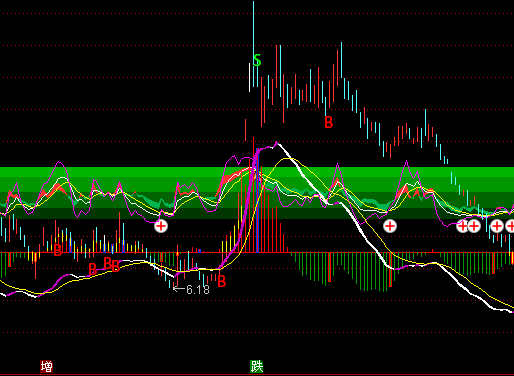
Task: Click the red B marker under the upper candlesticks
Action: 329,122
